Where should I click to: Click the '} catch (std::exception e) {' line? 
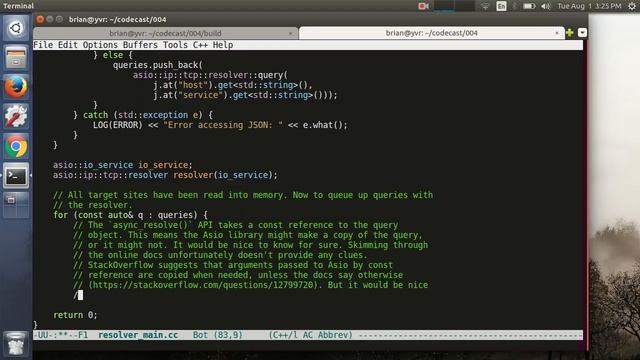coord(143,115)
